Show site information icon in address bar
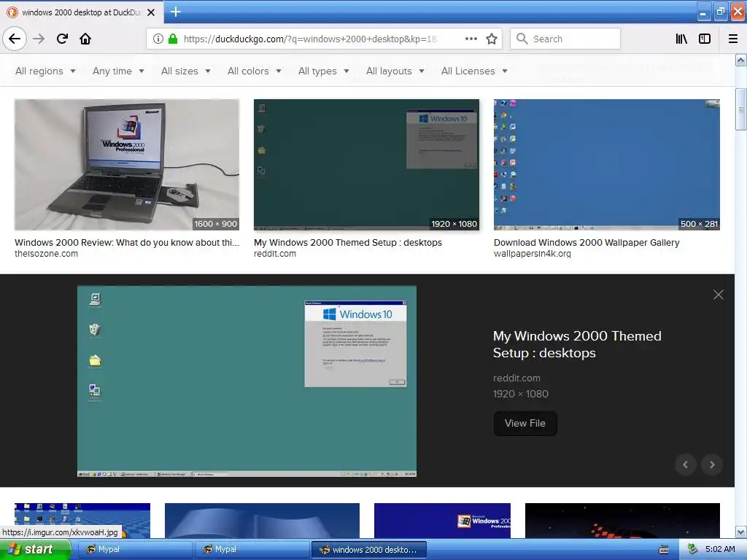Image resolution: width=747 pixels, height=560 pixels. pos(158,39)
